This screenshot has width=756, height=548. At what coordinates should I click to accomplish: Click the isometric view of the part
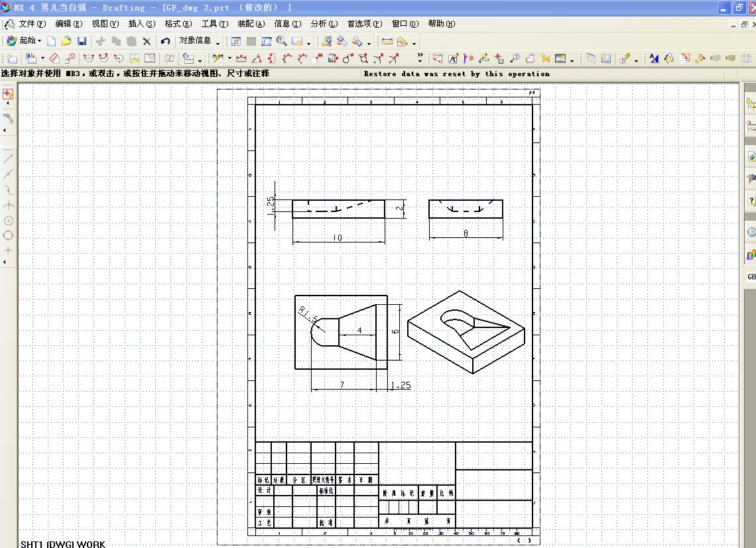click(x=466, y=331)
